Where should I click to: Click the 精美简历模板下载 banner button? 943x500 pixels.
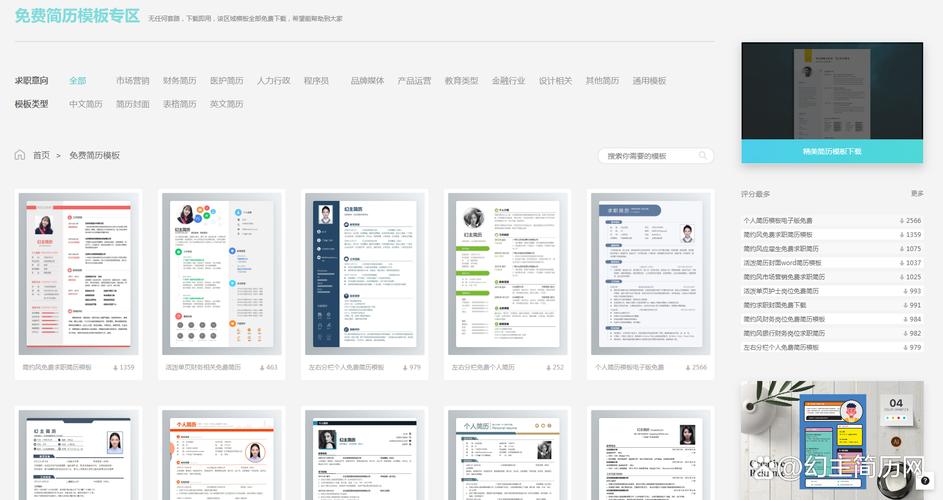point(832,152)
